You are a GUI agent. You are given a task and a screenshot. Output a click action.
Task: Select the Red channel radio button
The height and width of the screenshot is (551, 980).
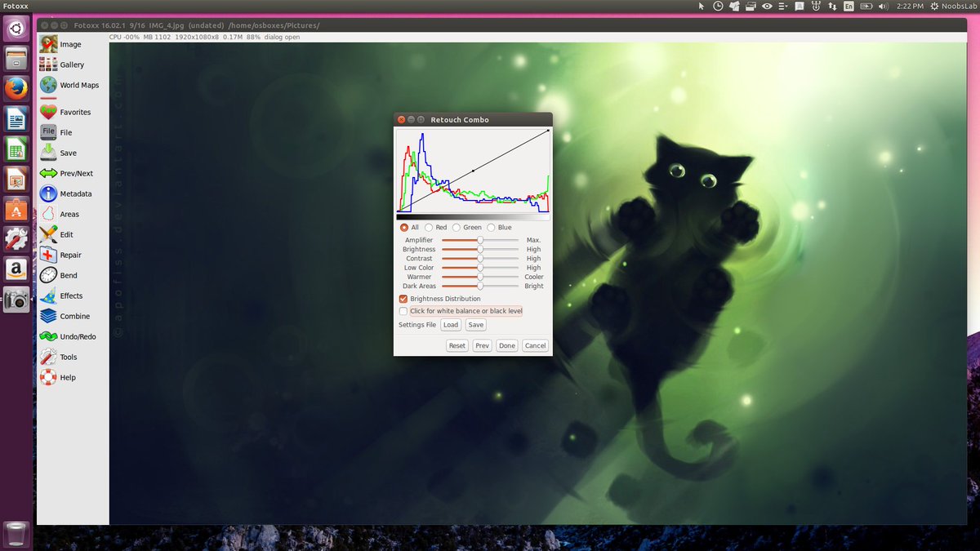429,228
